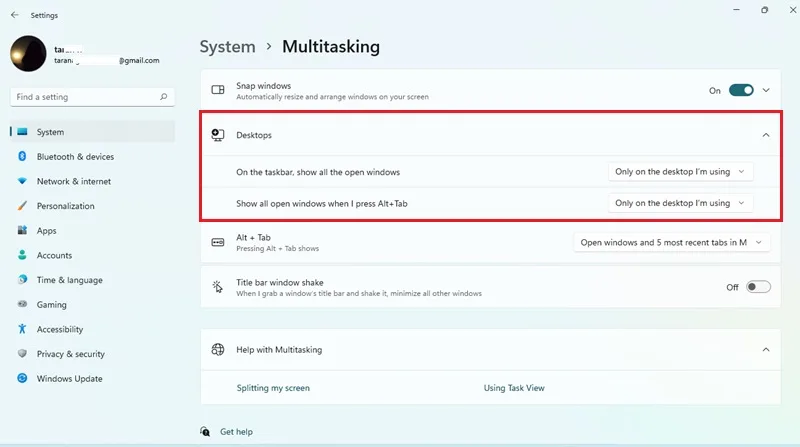
Task: Enable Title bar window shake toggle
Action: click(x=758, y=287)
